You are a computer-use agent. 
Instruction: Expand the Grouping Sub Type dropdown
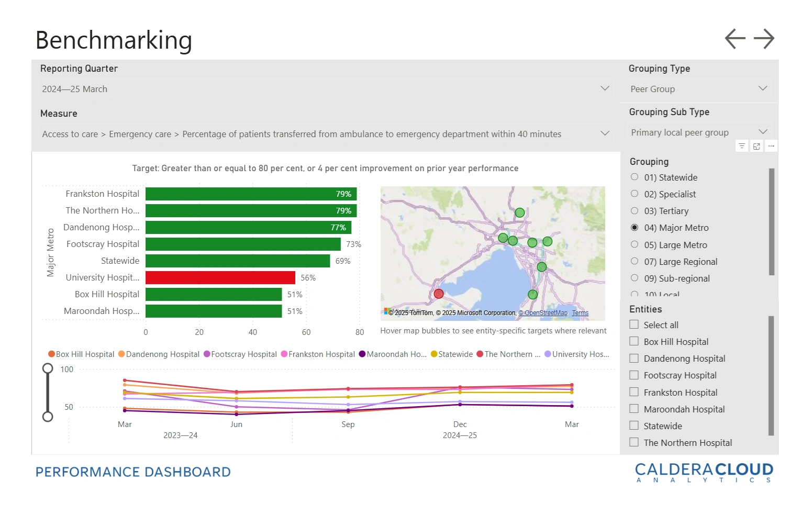699,132
